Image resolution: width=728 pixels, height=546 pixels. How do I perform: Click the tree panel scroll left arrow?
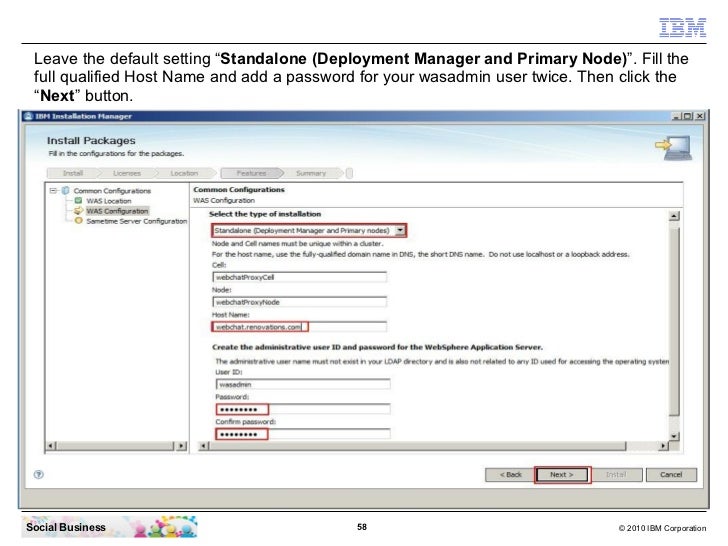coord(51,446)
